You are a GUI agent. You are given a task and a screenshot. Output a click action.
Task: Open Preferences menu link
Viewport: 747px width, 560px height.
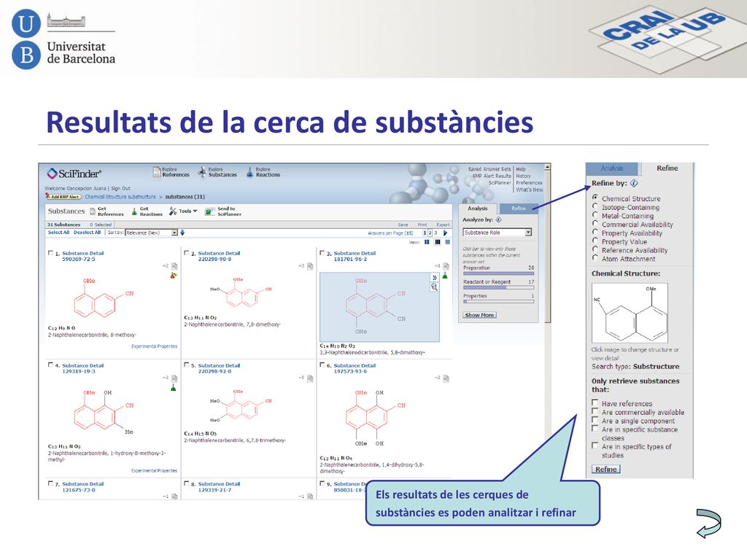(529, 183)
